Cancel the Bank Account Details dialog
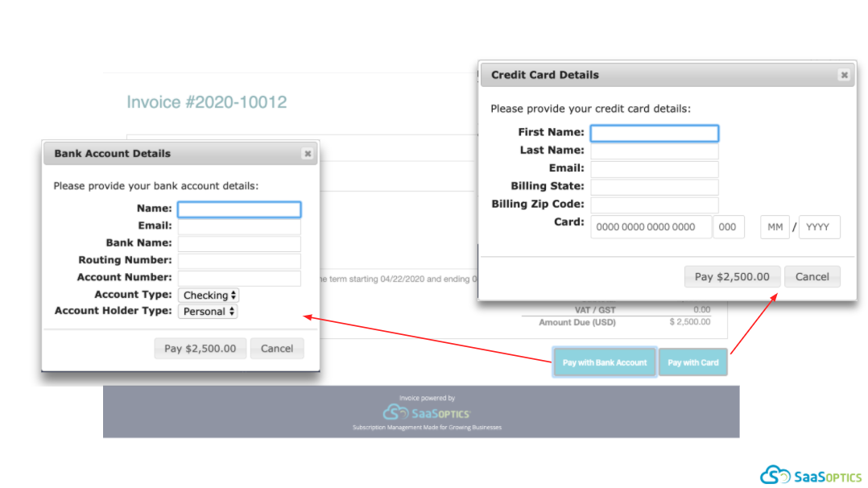 (277, 349)
